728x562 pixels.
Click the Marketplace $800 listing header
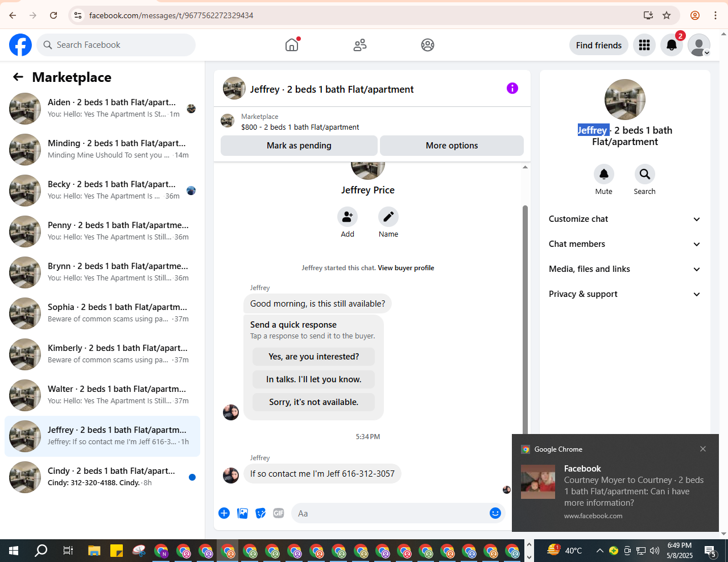(372, 121)
